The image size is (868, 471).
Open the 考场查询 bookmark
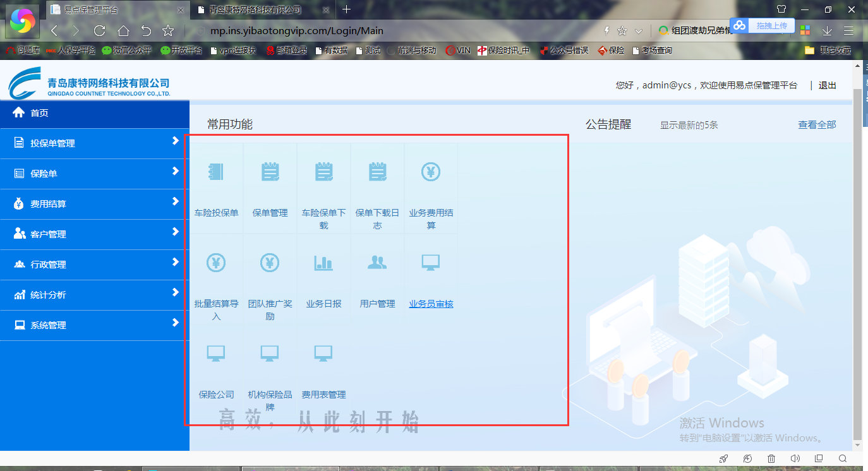pos(651,51)
